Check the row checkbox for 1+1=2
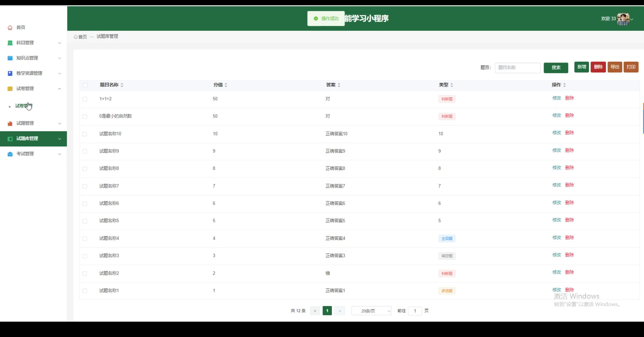Screen dimensions: 644x337 point(85,99)
